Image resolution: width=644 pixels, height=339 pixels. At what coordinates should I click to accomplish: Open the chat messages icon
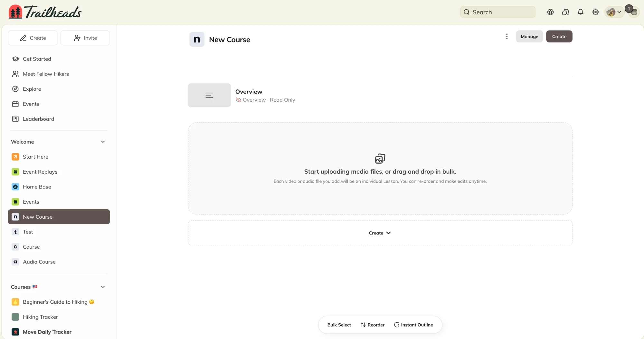pos(565,12)
